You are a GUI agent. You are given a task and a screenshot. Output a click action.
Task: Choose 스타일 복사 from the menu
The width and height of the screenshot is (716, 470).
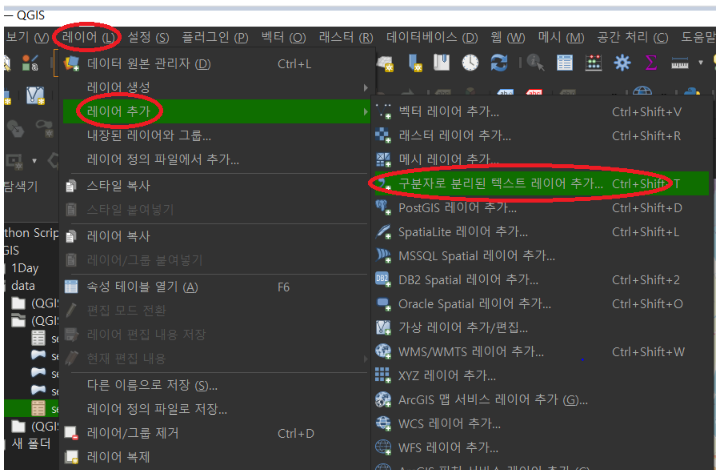coord(216,185)
